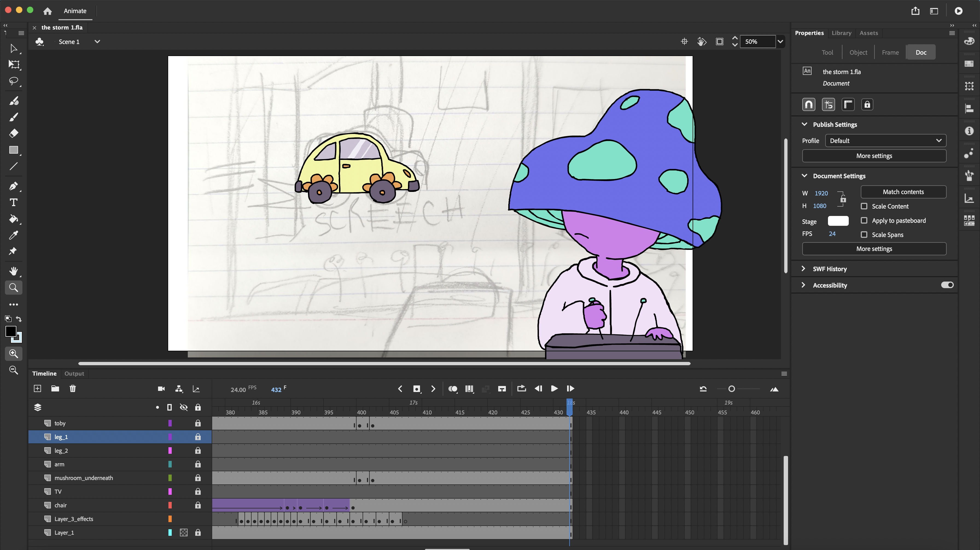The height and width of the screenshot is (550, 980).
Task: Toggle the Accessibility switch
Action: [x=947, y=285]
